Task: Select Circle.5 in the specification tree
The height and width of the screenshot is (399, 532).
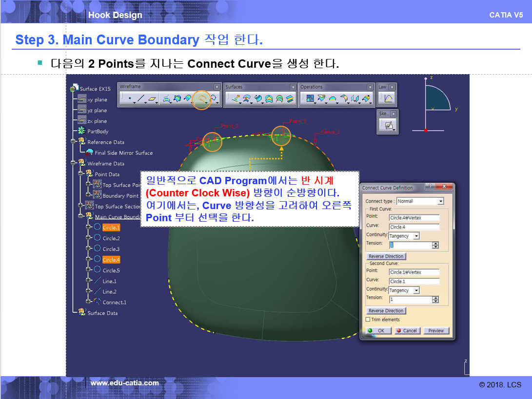Action: (111, 270)
